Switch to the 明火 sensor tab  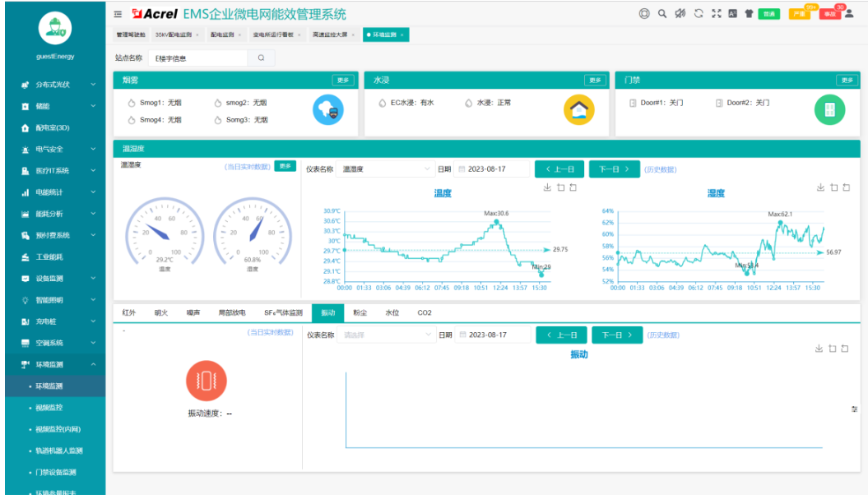[x=161, y=313]
